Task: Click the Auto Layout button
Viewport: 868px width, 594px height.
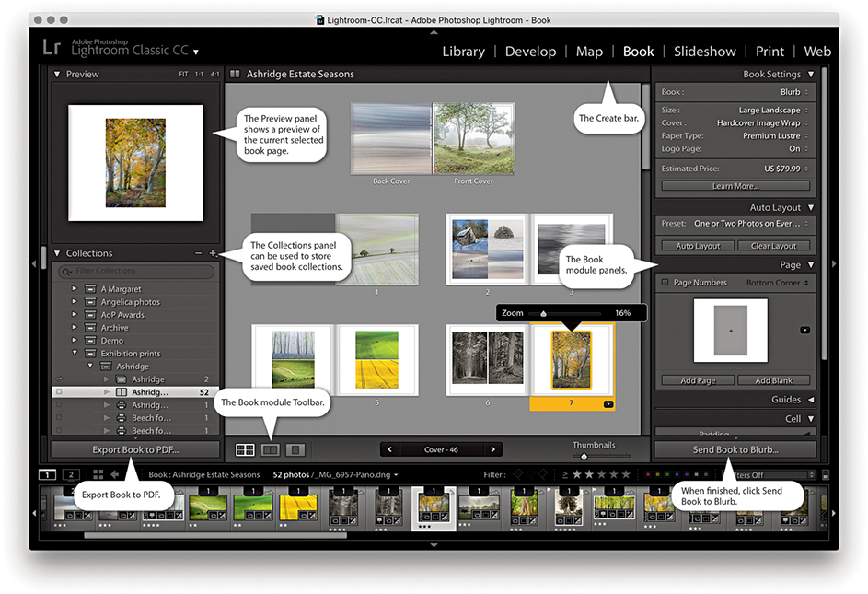Action: [698, 246]
